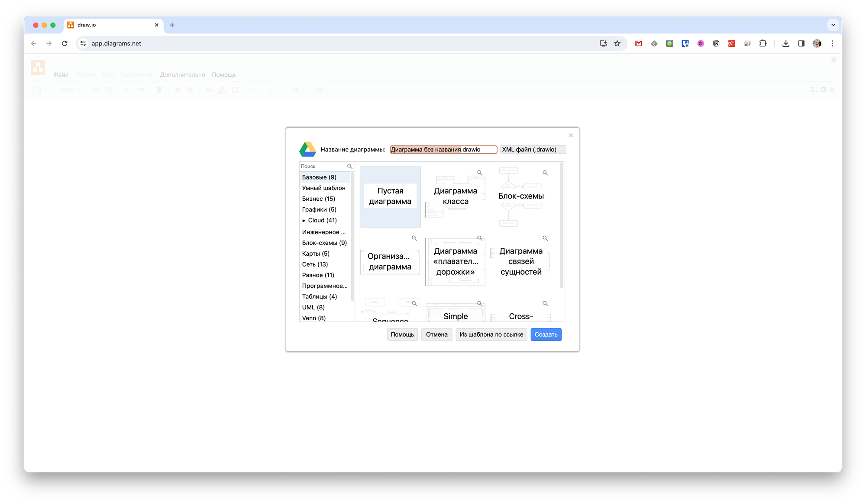Click magnifier icon on Блок-схемы template

pyautogui.click(x=545, y=173)
